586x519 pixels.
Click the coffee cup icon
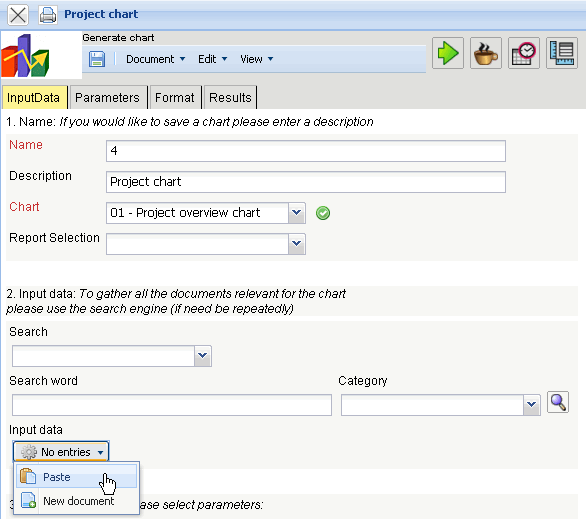pyautogui.click(x=486, y=53)
